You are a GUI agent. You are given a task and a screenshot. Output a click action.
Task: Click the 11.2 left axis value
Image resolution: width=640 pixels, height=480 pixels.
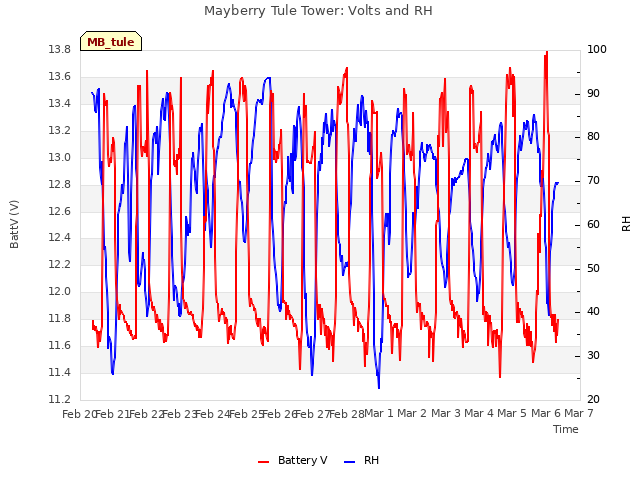coord(60,399)
